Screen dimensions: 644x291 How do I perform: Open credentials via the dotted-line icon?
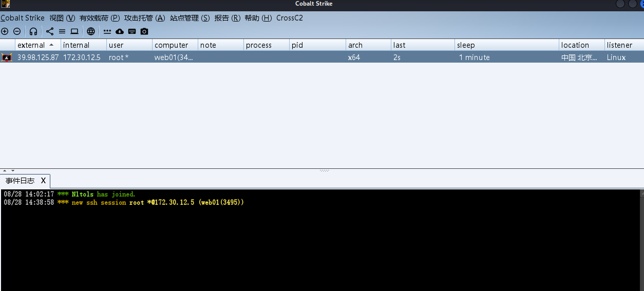coord(107,31)
